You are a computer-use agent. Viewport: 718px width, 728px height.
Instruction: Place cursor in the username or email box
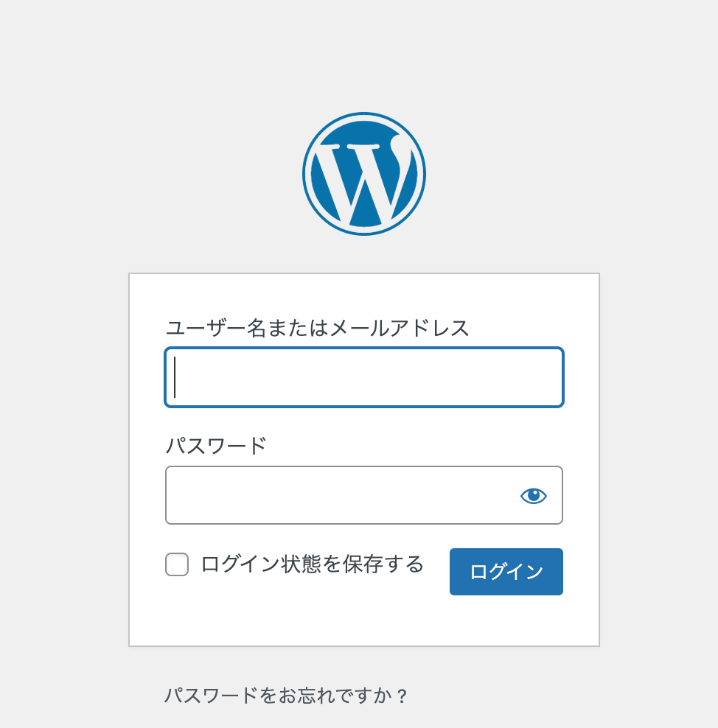(364, 377)
